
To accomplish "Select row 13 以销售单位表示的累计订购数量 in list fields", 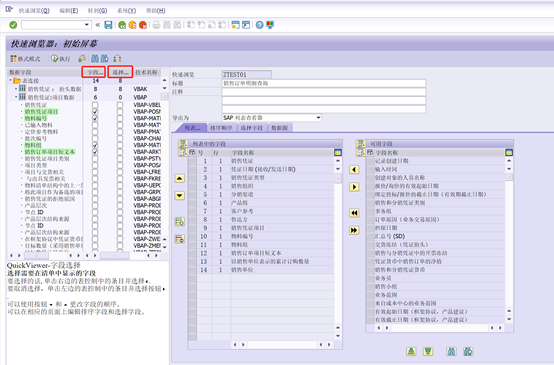I will (265, 261).
